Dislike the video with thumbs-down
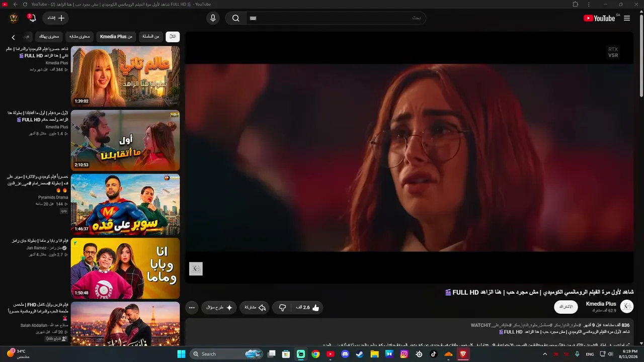Screen dimensions: 644x362 pyautogui.click(x=282, y=307)
